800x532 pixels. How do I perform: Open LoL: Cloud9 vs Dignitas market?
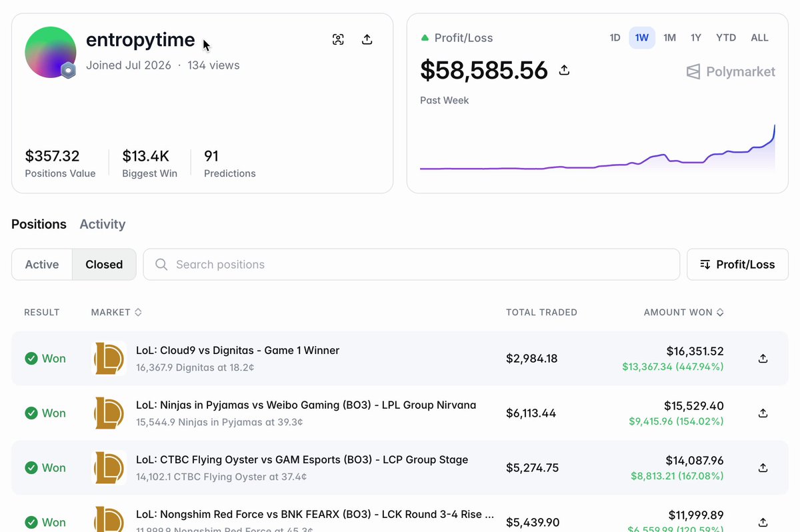click(x=237, y=351)
